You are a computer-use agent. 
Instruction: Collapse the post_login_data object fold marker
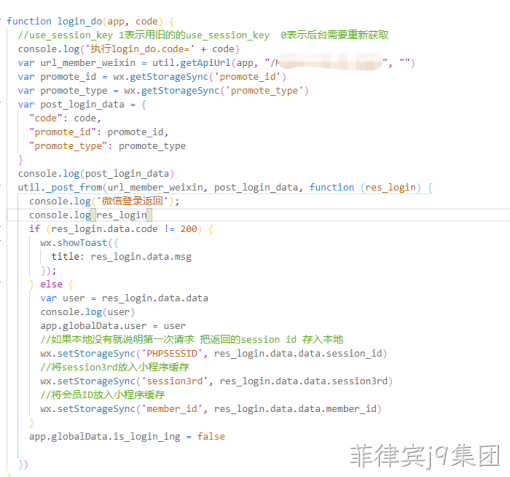(1, 104)
